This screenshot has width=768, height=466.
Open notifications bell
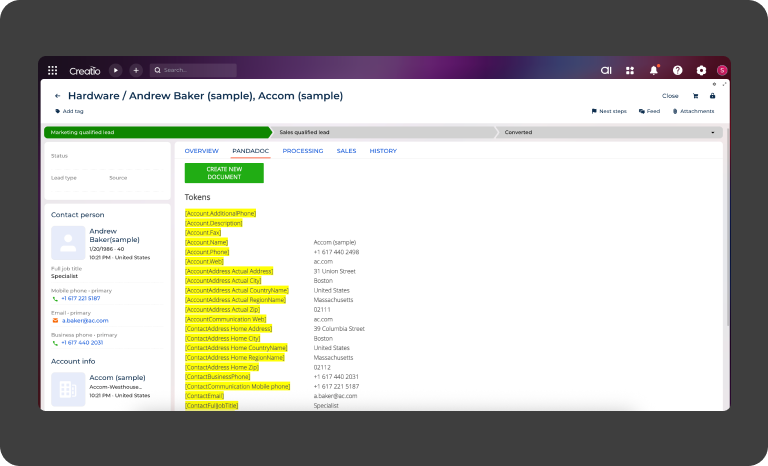coord(654,70)
